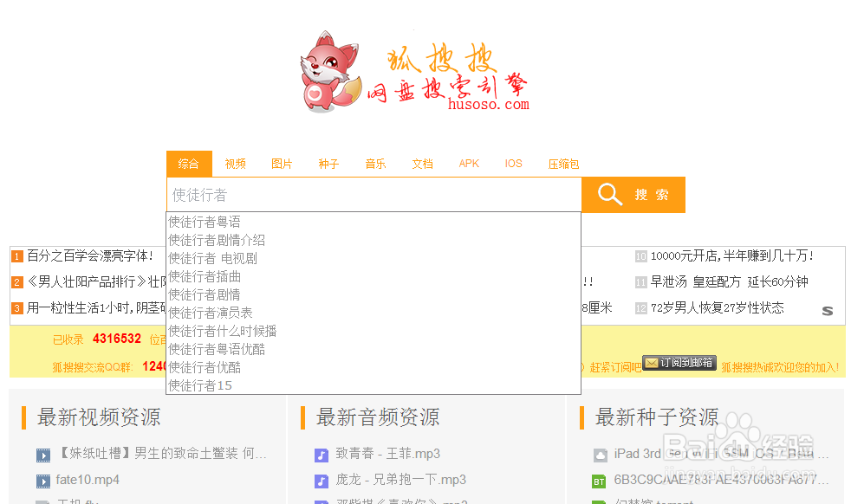Screen dimensions: 864x504
Task: Click the number 10 ad badge
Action: pos(640,256)
